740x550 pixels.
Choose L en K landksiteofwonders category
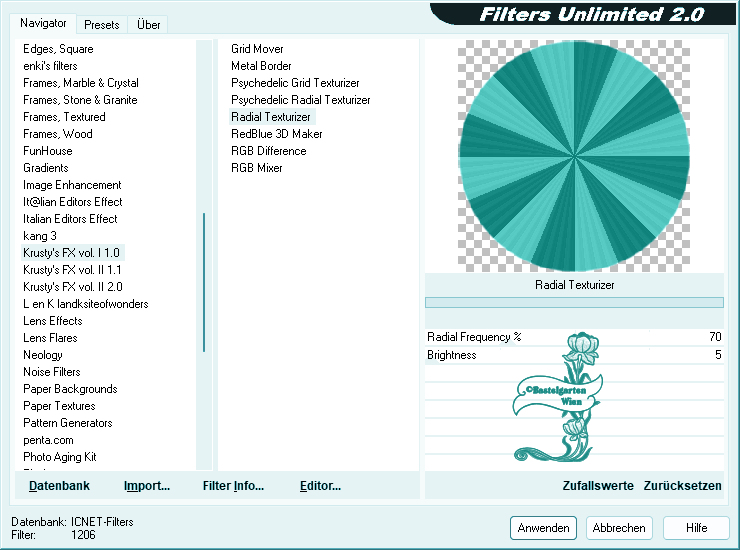pos(85,304)
